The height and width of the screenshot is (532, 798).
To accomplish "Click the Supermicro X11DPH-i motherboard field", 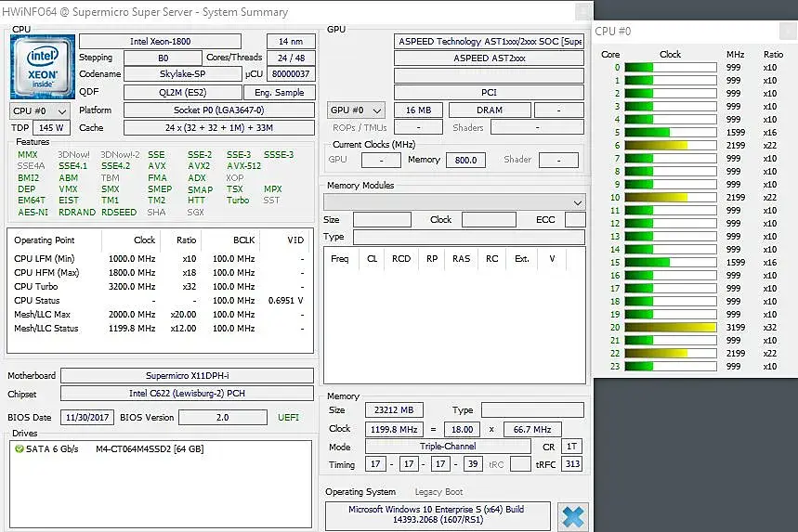I will coord(187,376).
